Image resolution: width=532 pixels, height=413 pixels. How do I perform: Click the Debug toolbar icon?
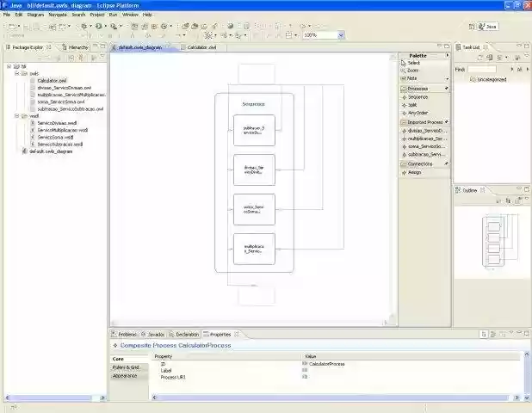point(84,26)
